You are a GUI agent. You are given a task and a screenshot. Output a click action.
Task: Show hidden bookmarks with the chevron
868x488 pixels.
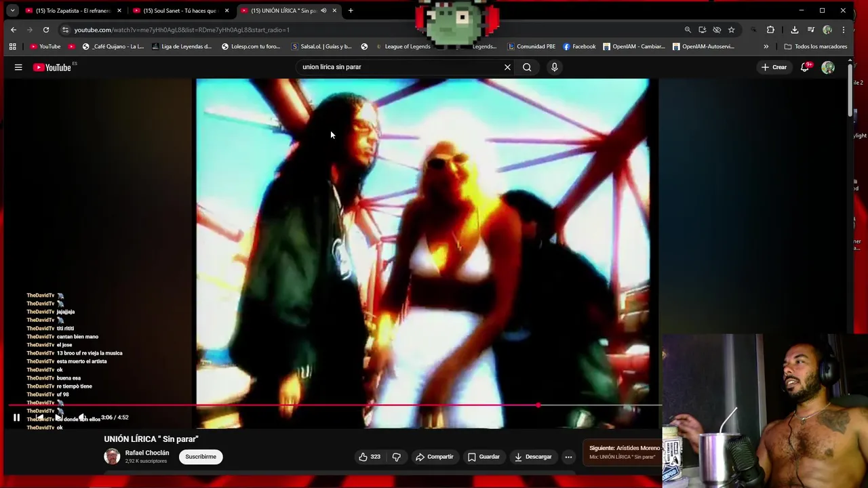766,47
